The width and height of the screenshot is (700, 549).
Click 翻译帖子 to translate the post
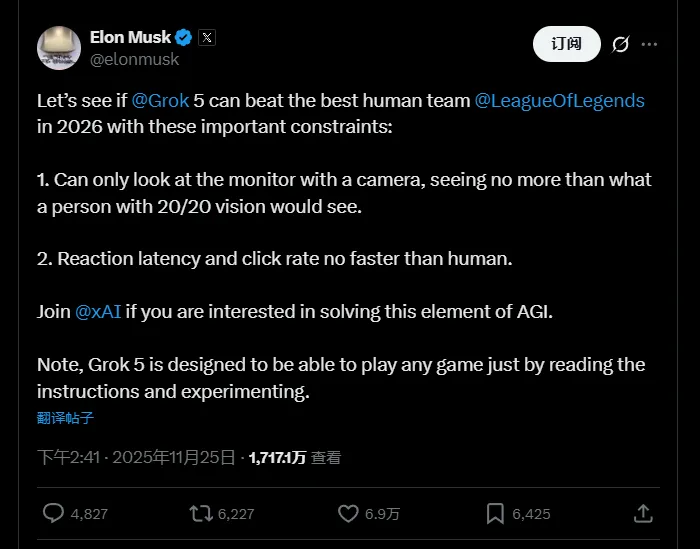tap(66, 418)
